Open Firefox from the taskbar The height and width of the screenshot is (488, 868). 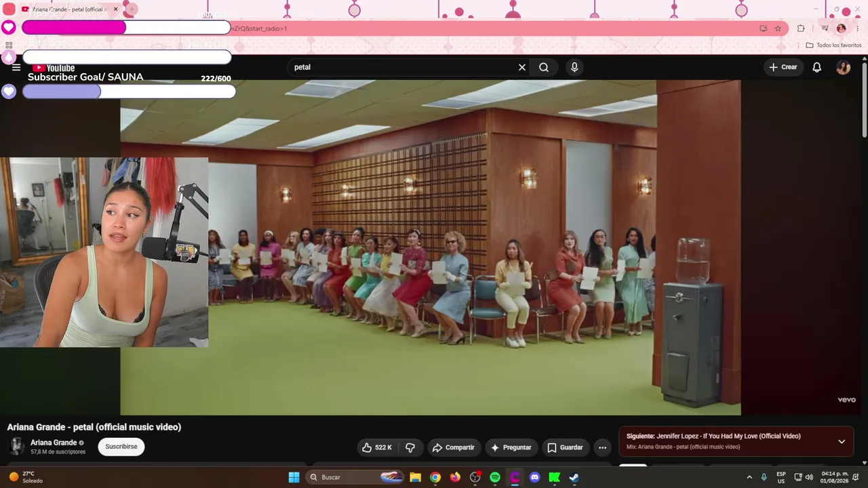point(455,477)
